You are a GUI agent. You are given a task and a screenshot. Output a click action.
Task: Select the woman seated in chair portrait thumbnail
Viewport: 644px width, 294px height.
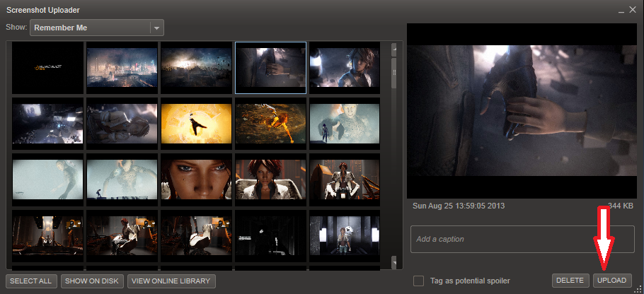click(270, 180)
